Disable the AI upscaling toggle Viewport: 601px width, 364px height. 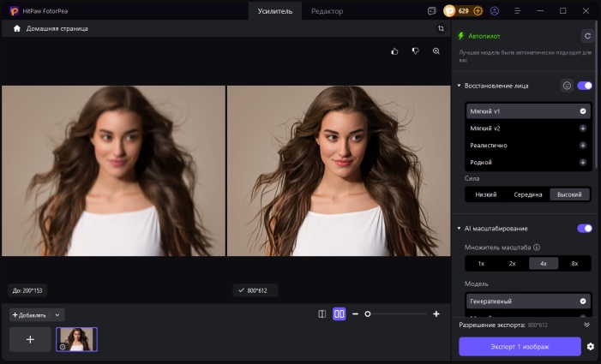point(585,229)
